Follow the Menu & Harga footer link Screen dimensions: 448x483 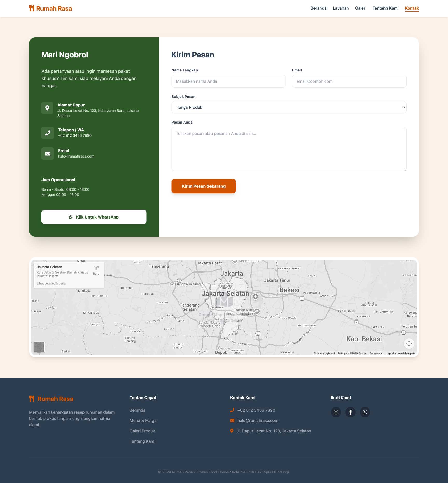pyautogui.click(x=143, y=420)
